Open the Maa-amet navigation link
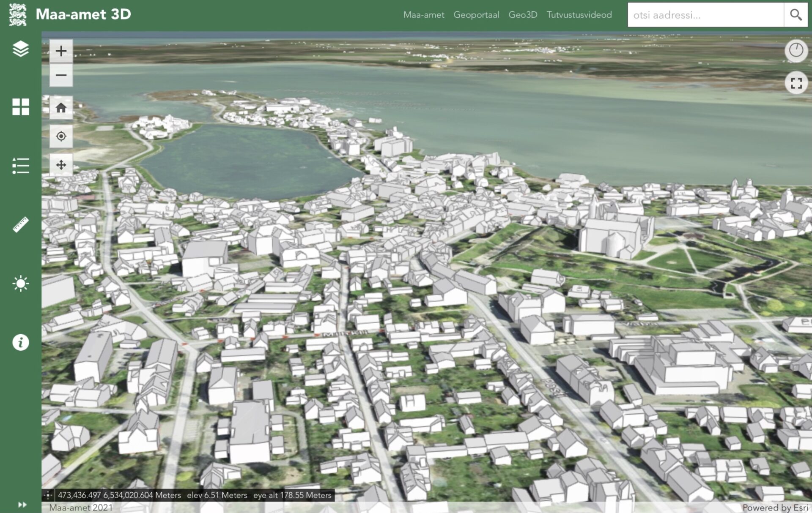Viewport: 812px width, 513px height. pos(424,15)
